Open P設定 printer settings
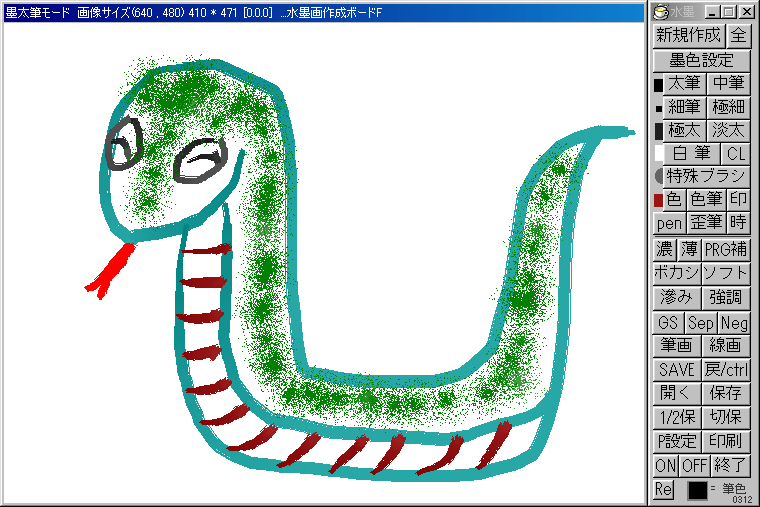Screen dimensions: 760x507 (676, 441)
